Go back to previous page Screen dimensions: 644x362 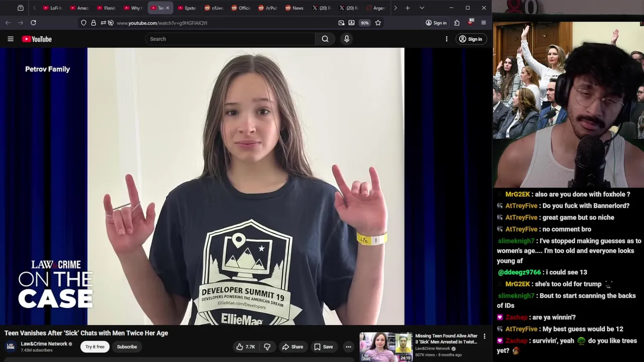[x=8, y=23]
